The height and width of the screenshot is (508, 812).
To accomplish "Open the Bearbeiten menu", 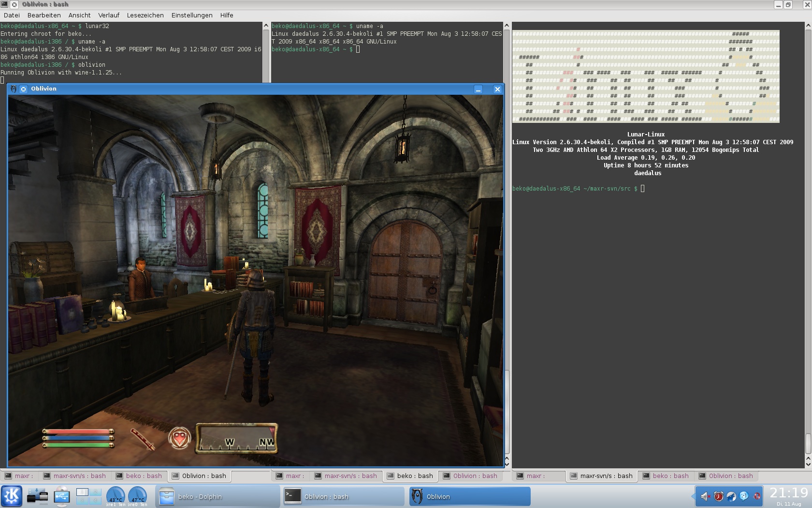I will pyautogui.click(x=44, y=15).
